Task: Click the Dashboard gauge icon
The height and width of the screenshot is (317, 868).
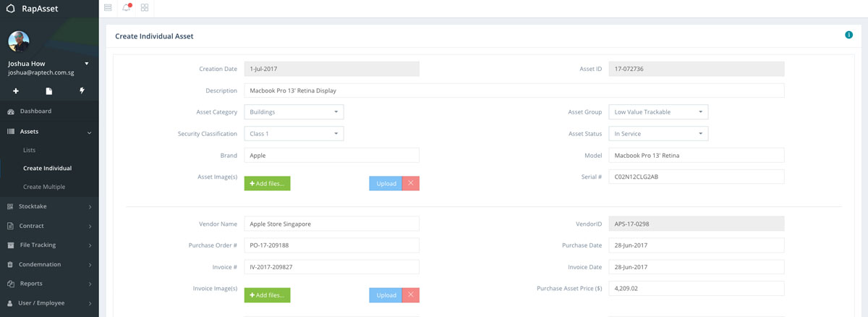Action: tap(11, 111)
